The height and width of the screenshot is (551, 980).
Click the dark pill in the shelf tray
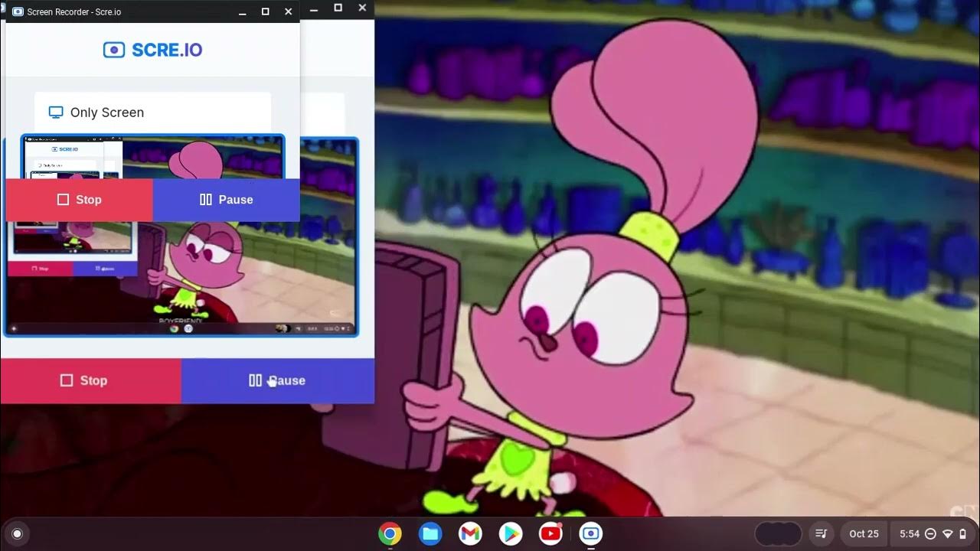tap(778, 533)
